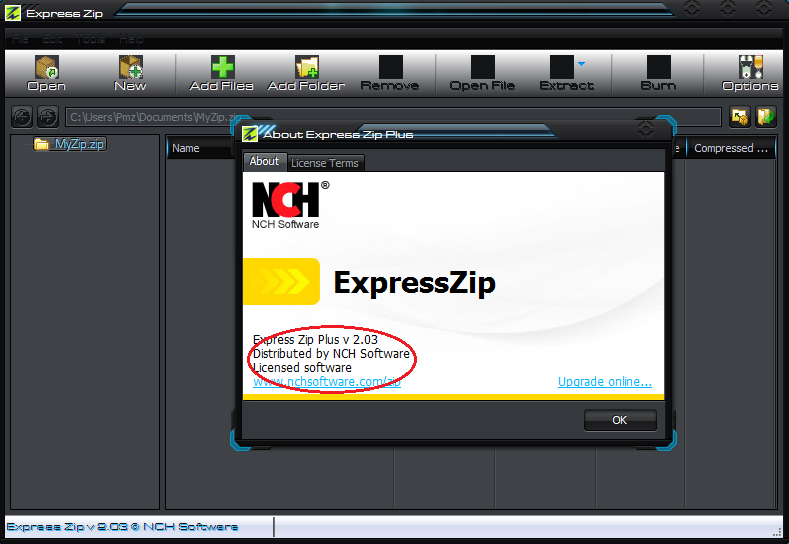Sort by the Compressed column header
This screenshot has width=789, height=544.
(x=731, y=148)
